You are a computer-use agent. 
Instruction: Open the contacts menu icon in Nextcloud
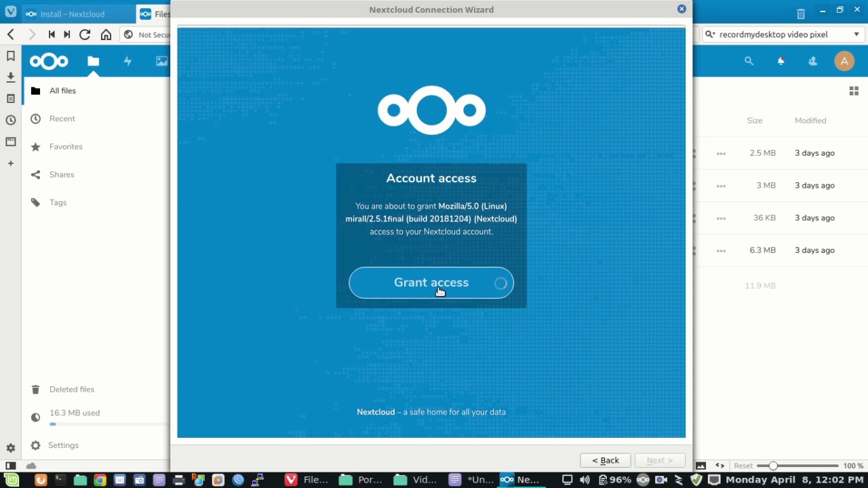click(x=812, y=61)
